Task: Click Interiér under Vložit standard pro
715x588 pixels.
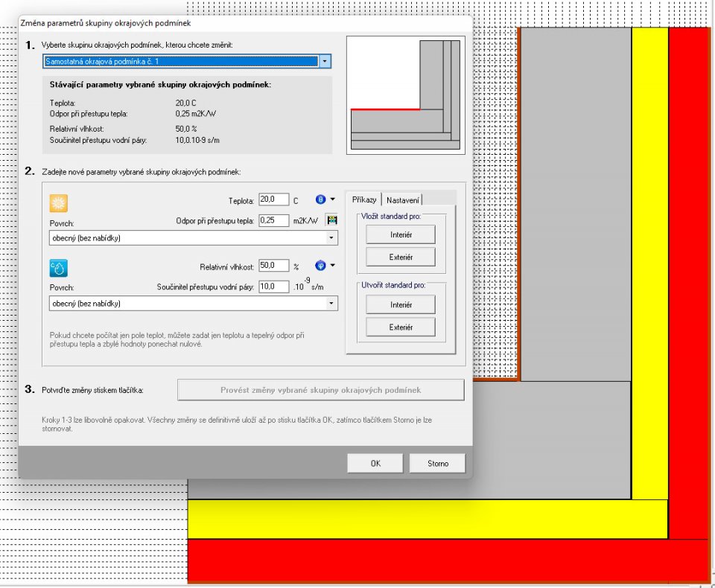Action: 401,234
